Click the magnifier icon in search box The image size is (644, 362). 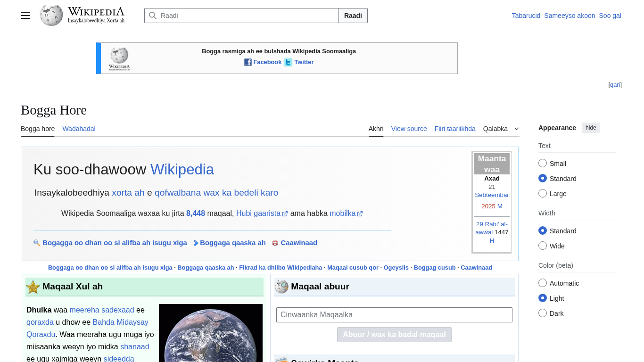pyautogui.click(x=153, y=16)
